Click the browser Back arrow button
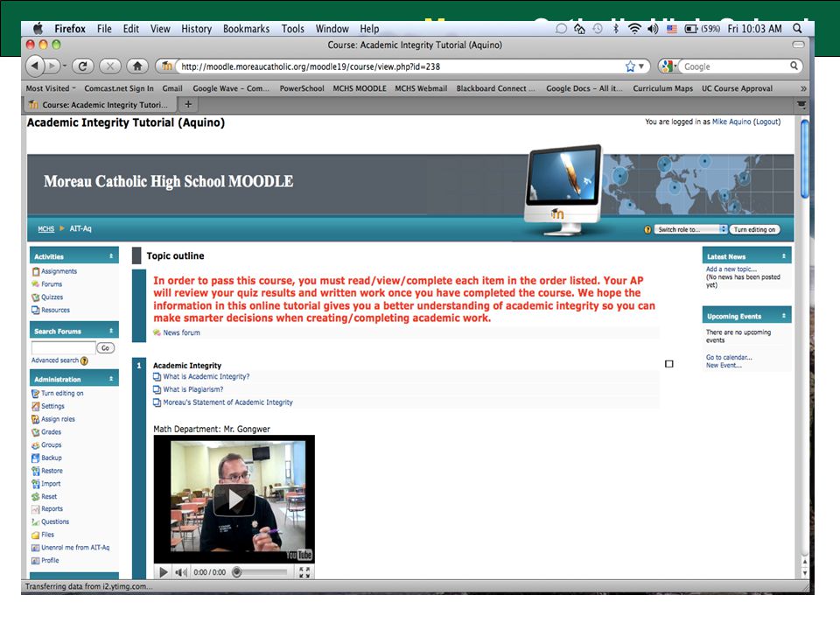840x630 pixels. click(x=35, y=66)
